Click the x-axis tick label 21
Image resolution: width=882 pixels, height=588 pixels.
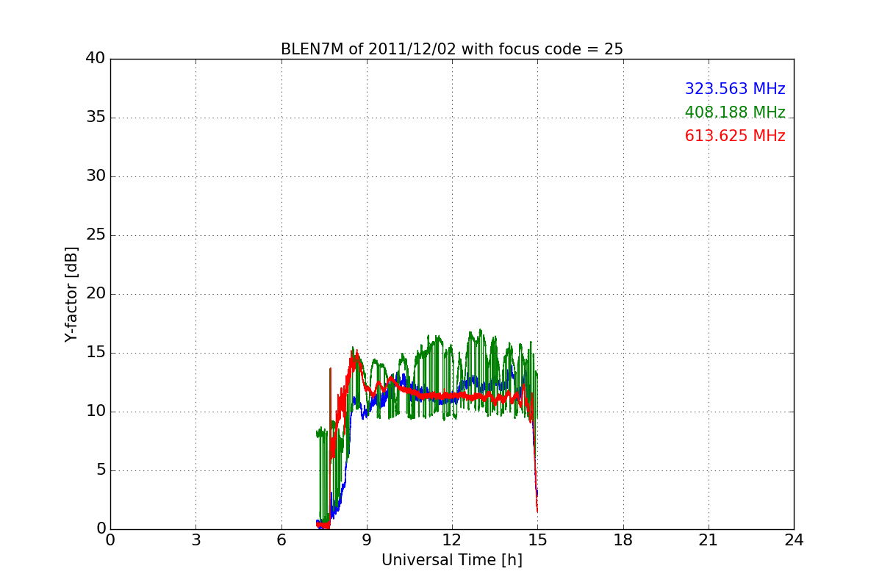[x=709, y=540]
